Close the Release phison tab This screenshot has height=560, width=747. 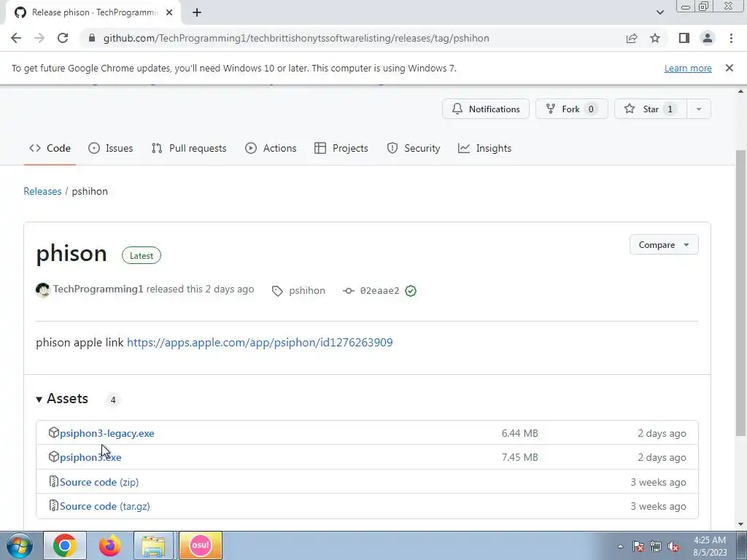169,12
